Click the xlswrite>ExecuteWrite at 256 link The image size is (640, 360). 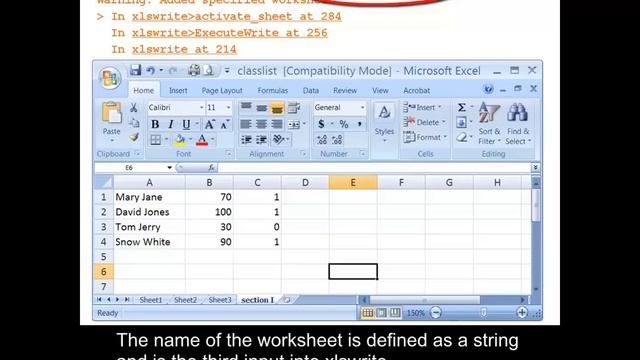tap(229, 33)
